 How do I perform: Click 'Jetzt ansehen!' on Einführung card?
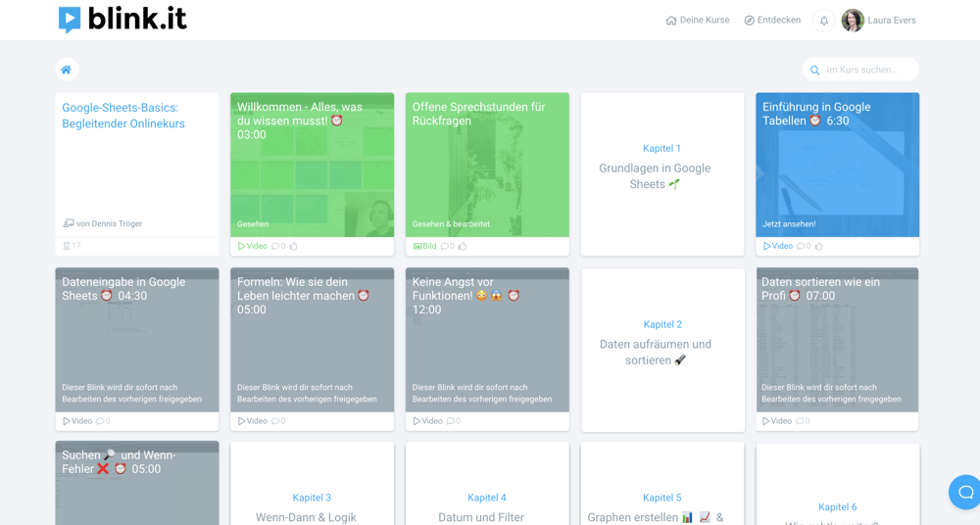pos(789,223)
